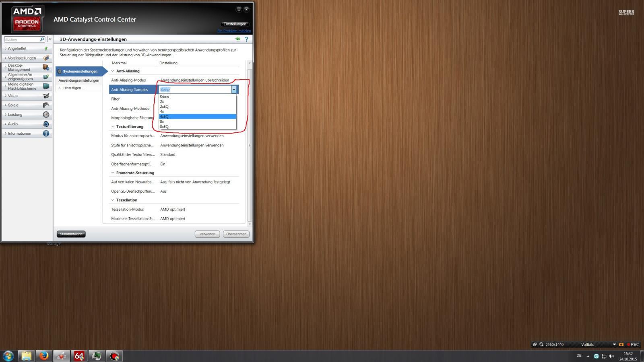The height and width of the screenshot is (362, 644).
Task: Click the Anti-Aliasing-Samples dropdown arrow
Action: point(234,90)
